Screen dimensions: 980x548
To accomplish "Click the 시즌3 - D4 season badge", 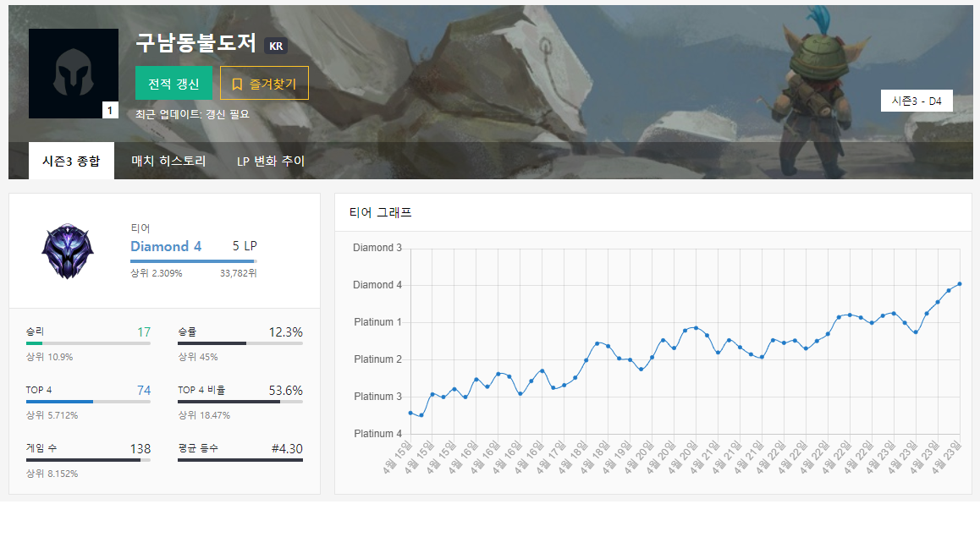I will [916, 101].
